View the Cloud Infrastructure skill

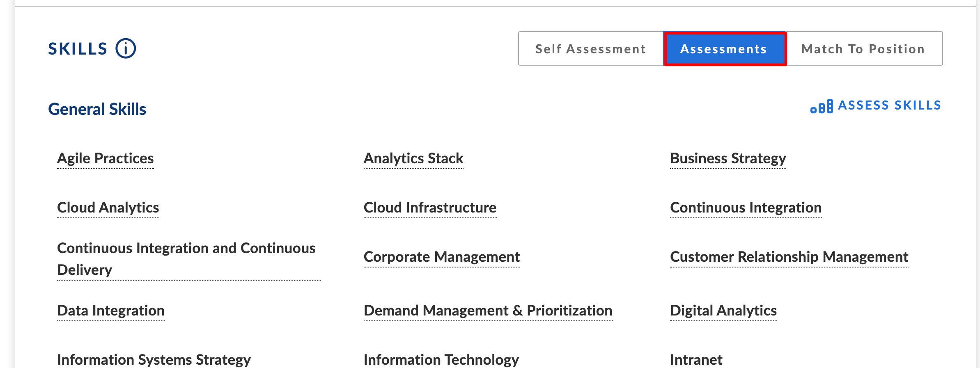(x=430, y=208)
